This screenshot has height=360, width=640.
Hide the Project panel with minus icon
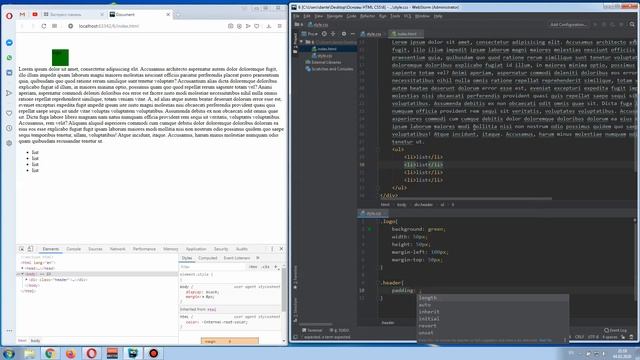point(353,34)
